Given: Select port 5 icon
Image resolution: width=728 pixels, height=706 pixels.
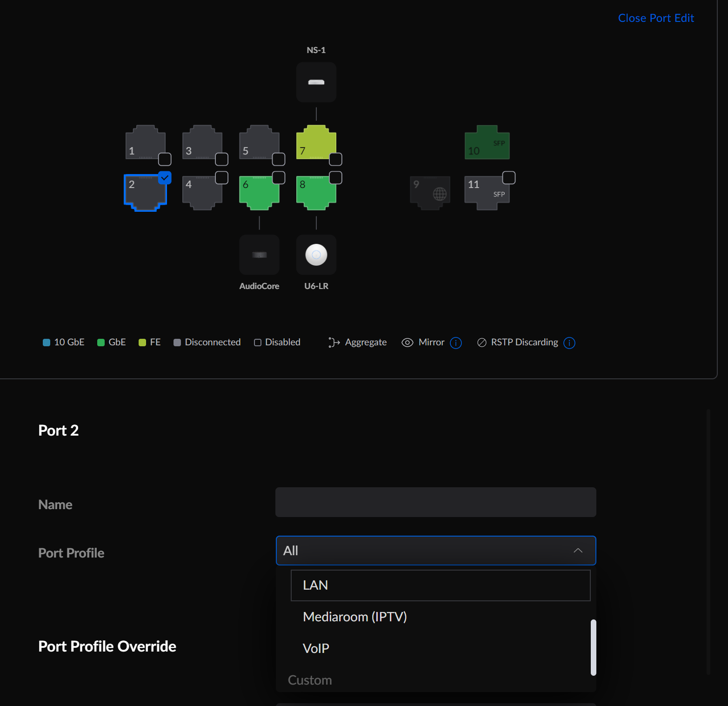Looking at the screenshot, I should (259, 142).
